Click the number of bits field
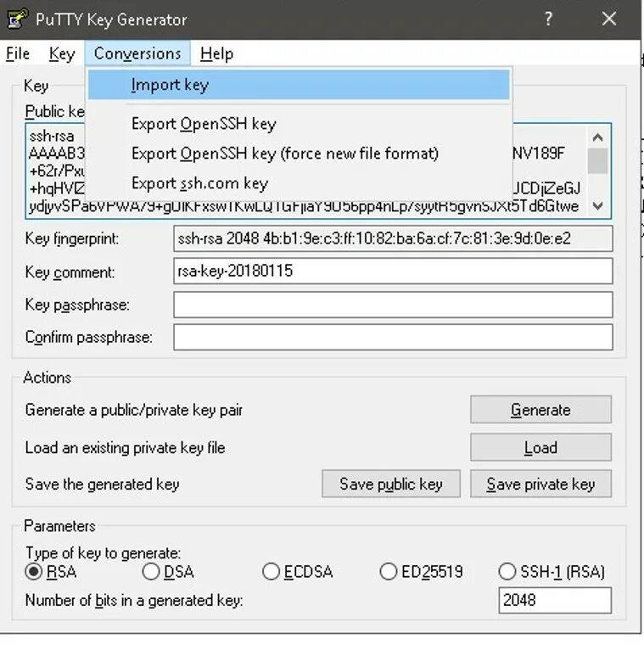This screenshot has height=650, width=644. [x=555, y=600]
